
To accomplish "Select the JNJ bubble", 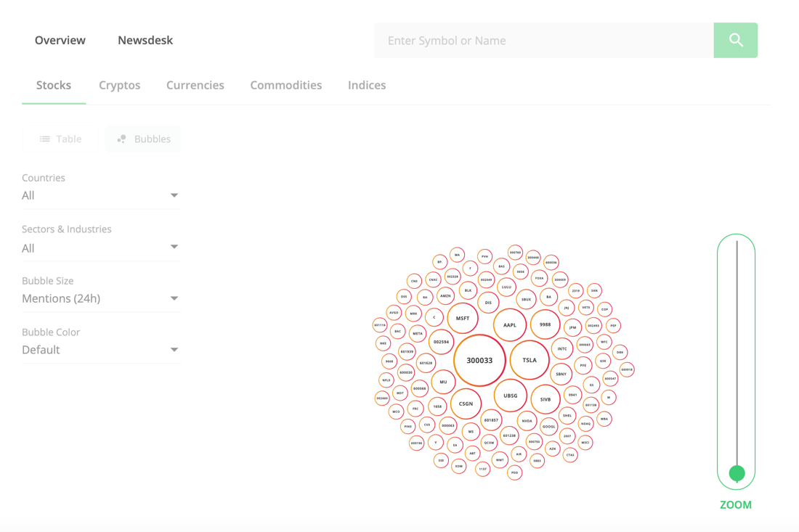I will click(566, 308).
